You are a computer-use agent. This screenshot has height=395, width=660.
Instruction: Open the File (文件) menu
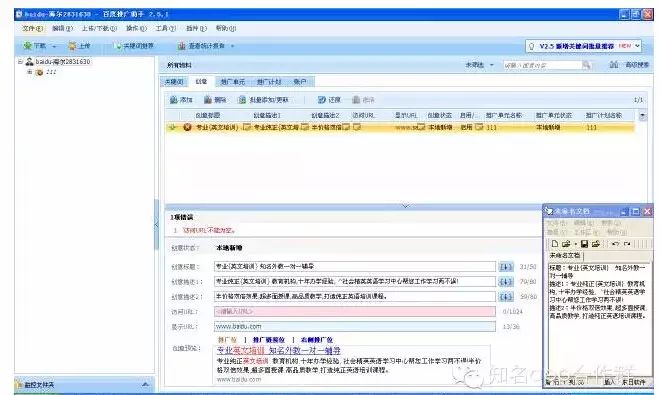click(32, 28)
